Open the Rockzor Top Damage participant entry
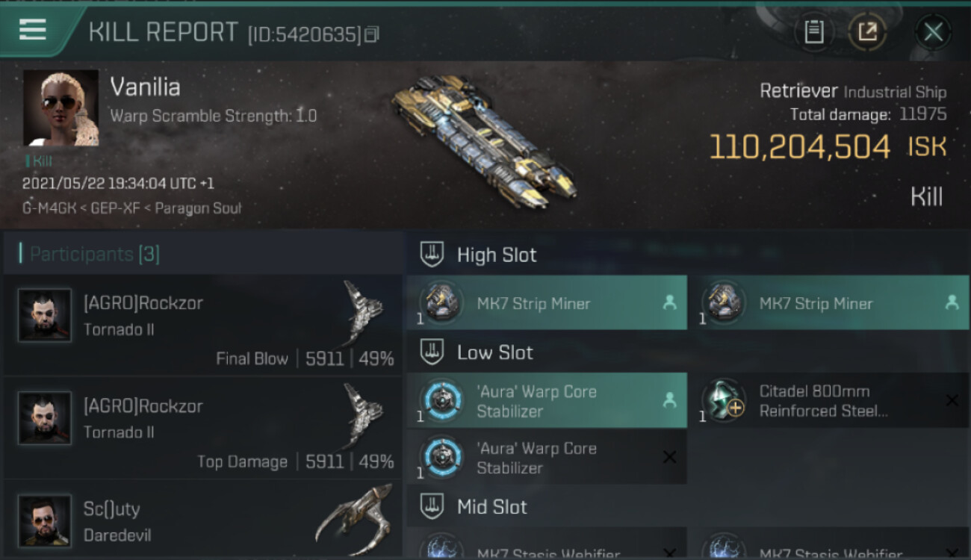The height and width of the screenshot is (560, 971). point(202,429)
